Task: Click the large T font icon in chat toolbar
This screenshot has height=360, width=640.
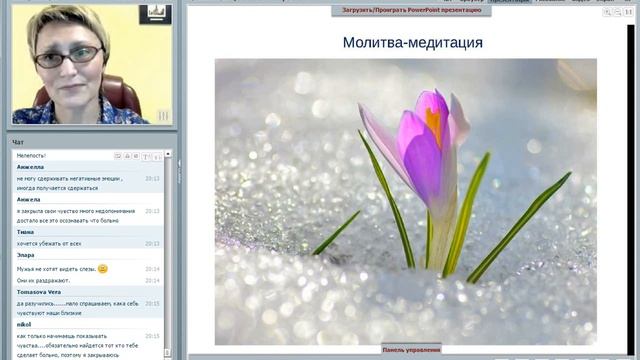Action: click(147, 156)
